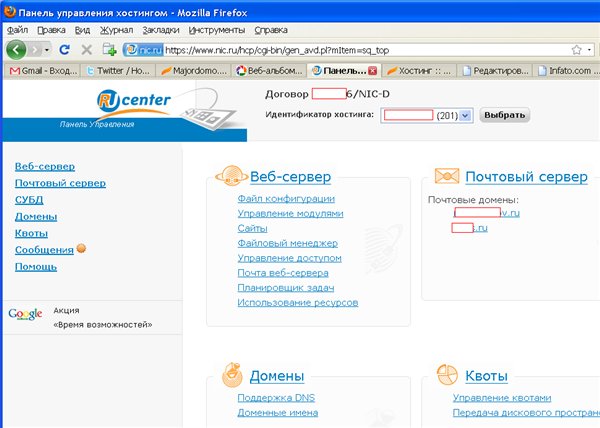This screenshot has width=600, height=428.
Task: Open Поддержка DNS link
Action: tap(276, 398)
